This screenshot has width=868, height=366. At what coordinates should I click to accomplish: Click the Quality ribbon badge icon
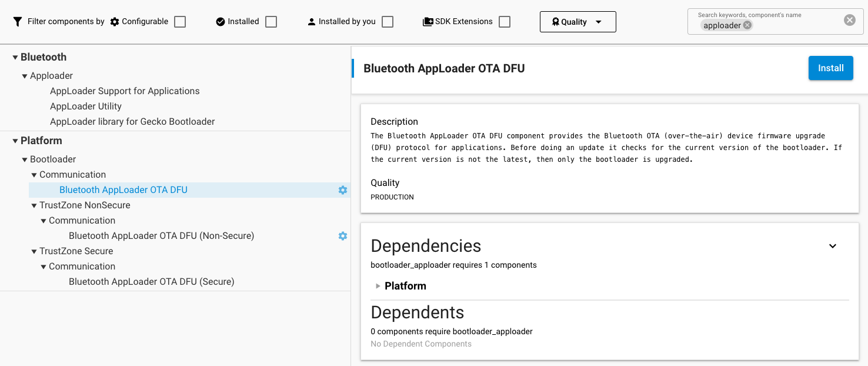(555, 21)
